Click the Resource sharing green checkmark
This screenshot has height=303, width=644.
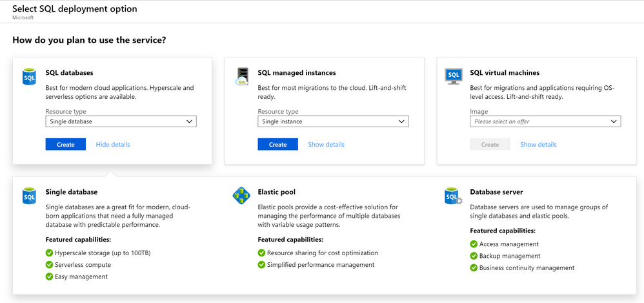tap(262, 253)
